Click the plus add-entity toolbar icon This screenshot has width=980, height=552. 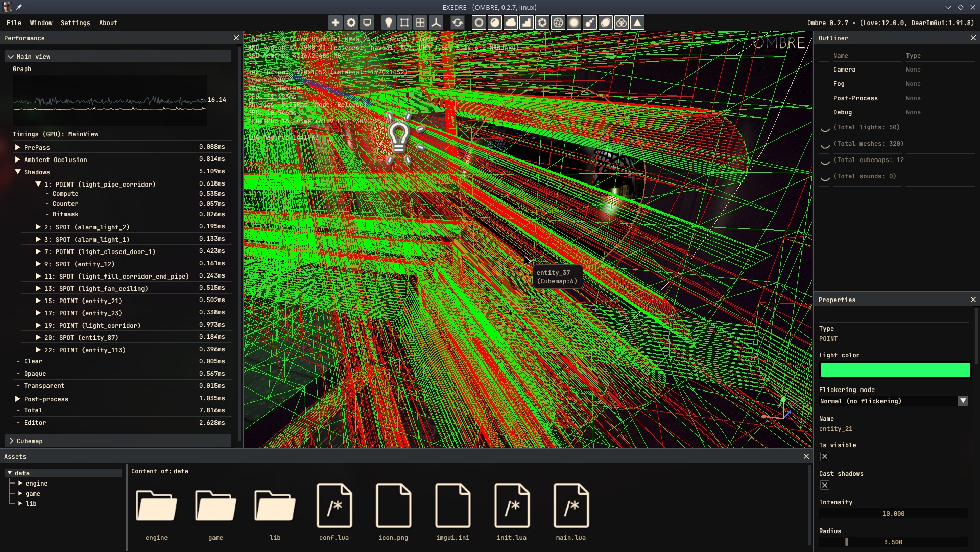click(335, 22)
